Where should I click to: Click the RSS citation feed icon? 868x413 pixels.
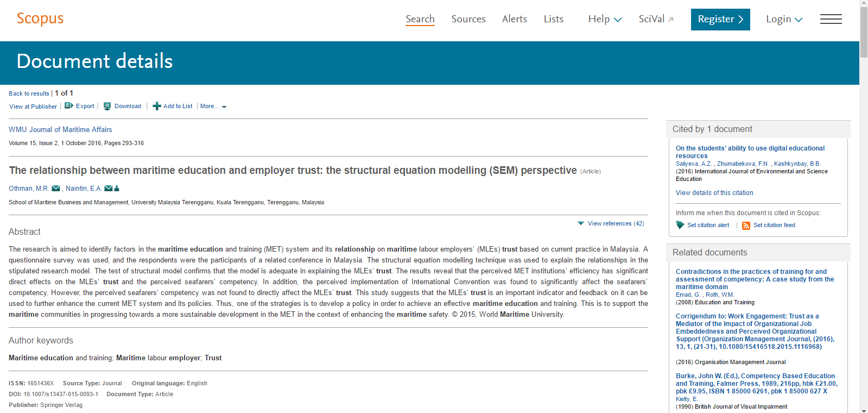tap(746, 226)
